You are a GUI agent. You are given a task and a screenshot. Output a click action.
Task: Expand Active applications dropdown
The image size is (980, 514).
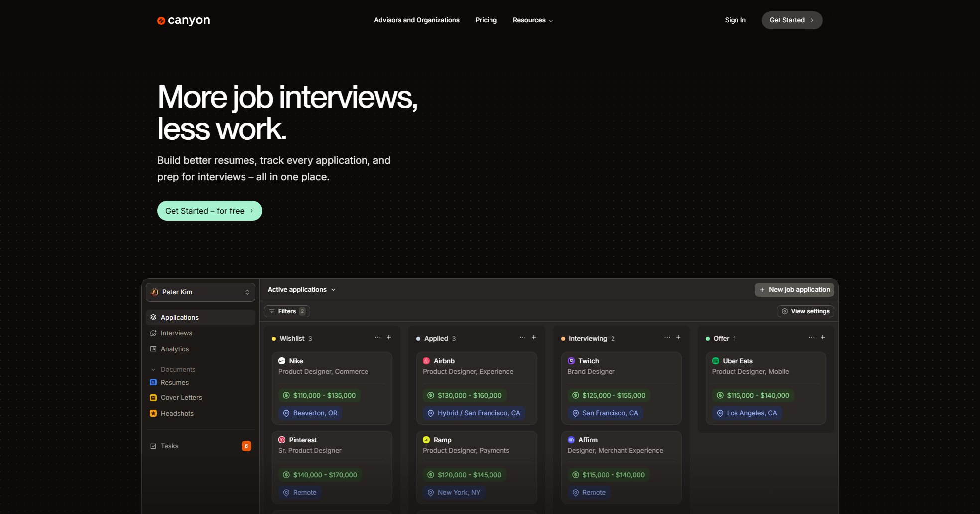pos(301,290)
